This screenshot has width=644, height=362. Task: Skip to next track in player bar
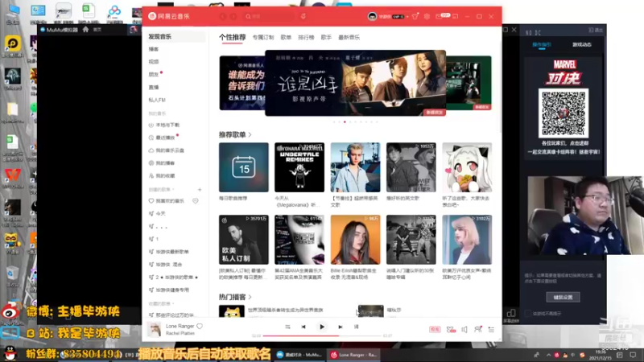340,327
